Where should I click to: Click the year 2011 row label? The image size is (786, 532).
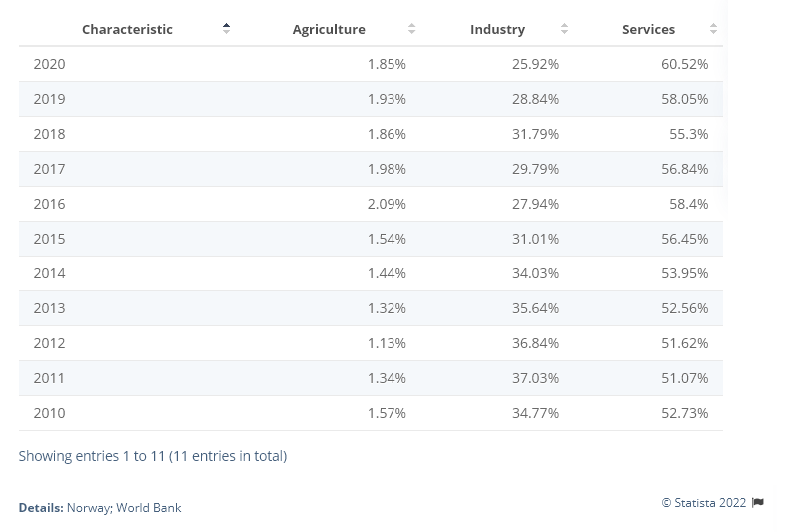(x=49, y=378)
